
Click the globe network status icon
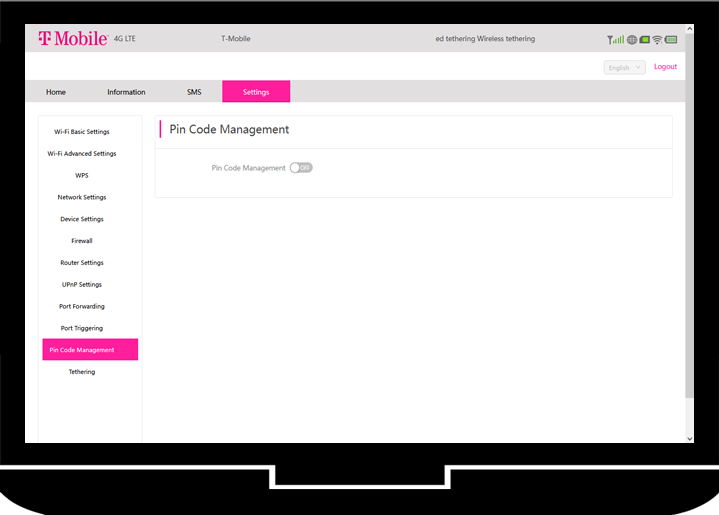click(x=632, y=40)
